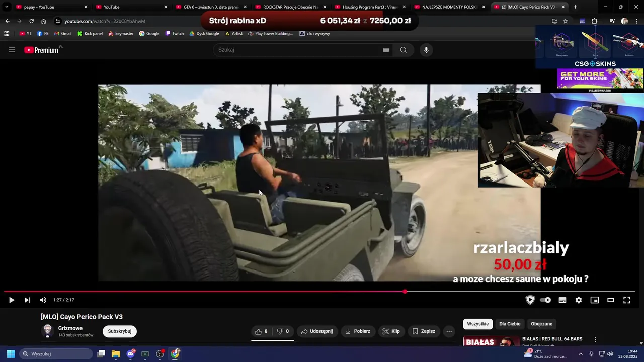
Task: Subscribe with the Subskrybuj button
Action: (119, 331)
